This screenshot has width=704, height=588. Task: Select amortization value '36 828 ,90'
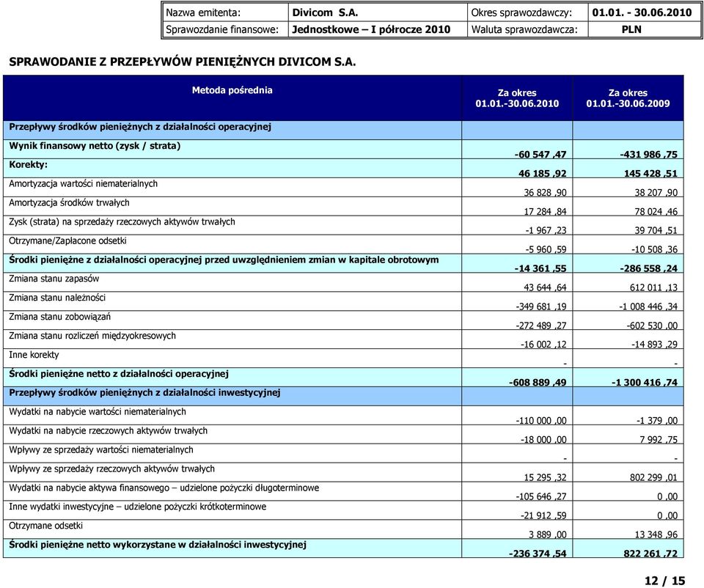click(545, 193)
